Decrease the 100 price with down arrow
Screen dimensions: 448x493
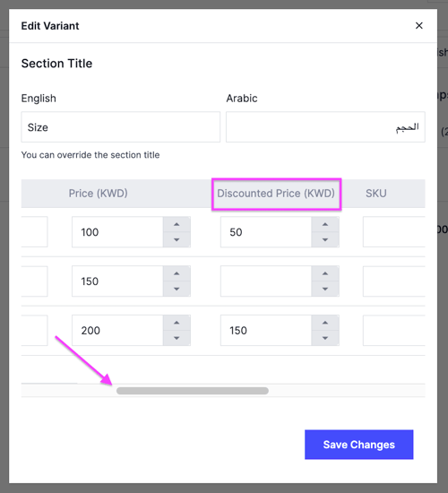177,239
